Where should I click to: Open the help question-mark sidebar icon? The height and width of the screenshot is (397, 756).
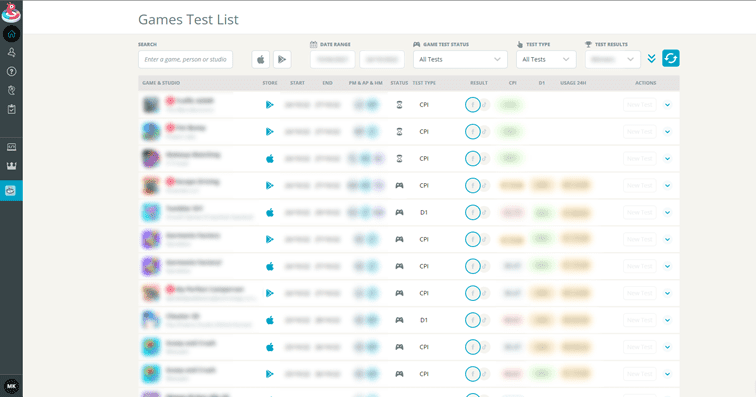tap(11, 71)
